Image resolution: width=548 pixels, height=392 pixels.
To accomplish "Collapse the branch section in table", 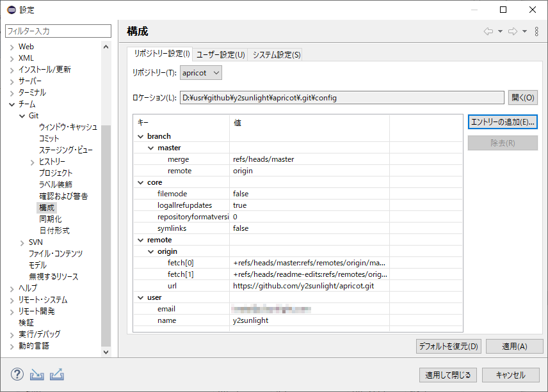I will click(x=140, y=136).
